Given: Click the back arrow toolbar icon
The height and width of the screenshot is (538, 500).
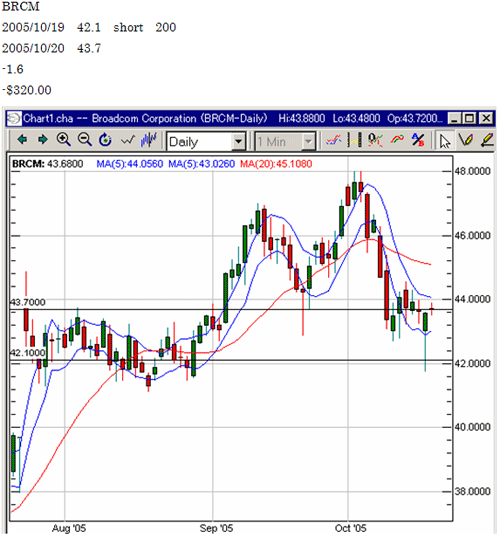Looking at the screenshot, I should 22,140.
